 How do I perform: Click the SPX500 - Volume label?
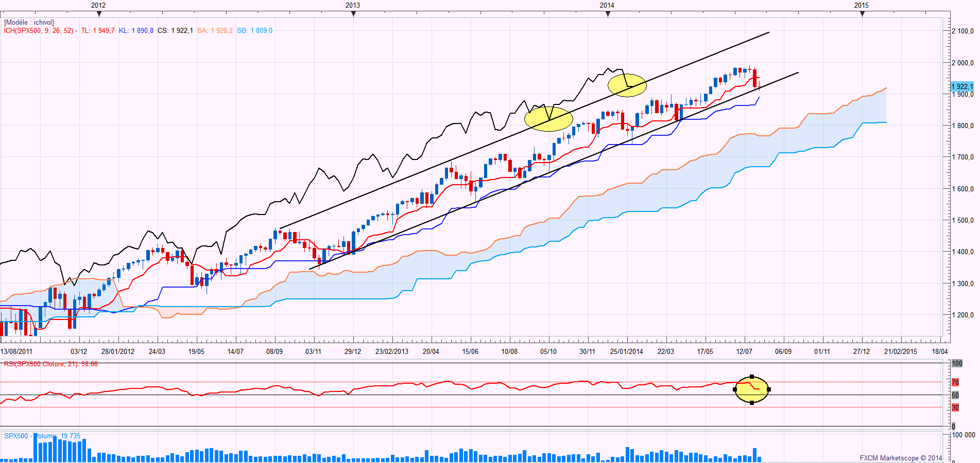click(x=42, y=436)
